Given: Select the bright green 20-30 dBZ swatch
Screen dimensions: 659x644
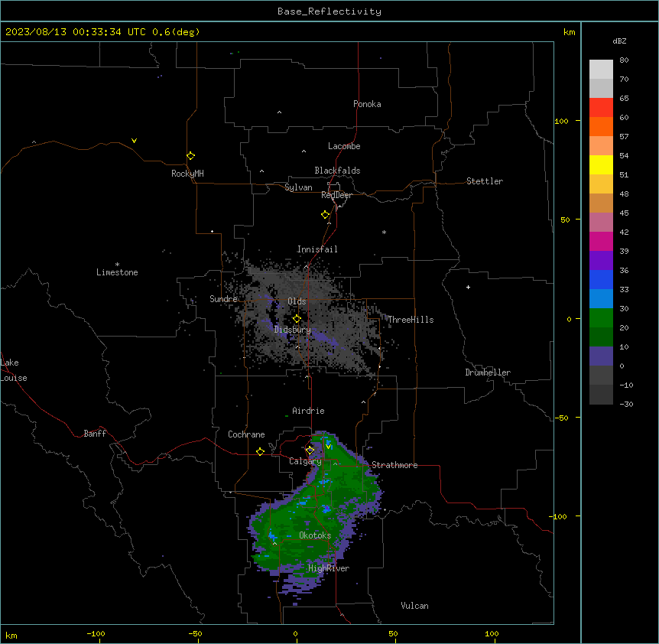Looking at the screenshot, I should (x=601, y=318).
